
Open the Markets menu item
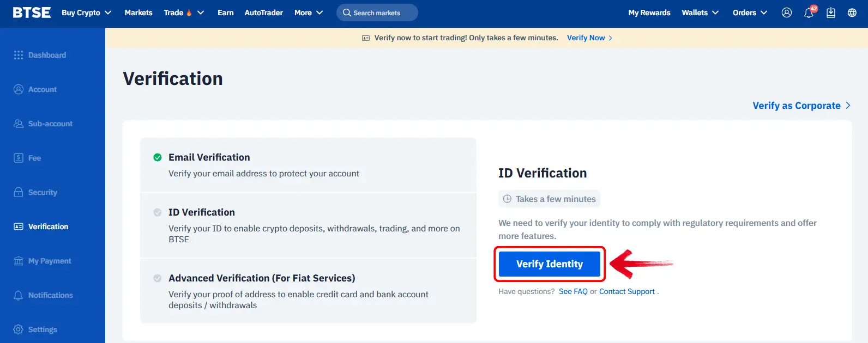point(138,13)
